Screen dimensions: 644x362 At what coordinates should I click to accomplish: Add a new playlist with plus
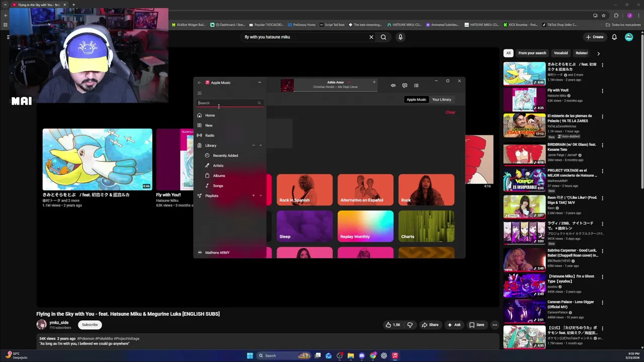pyautogui.click(x=254, y=196)
